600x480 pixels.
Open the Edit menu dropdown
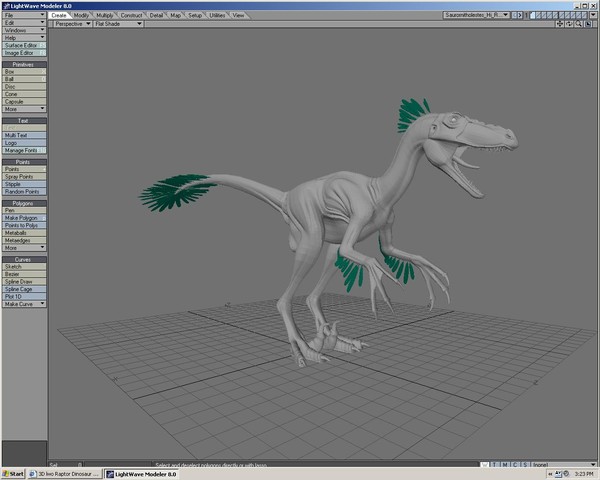pos(24,23)
